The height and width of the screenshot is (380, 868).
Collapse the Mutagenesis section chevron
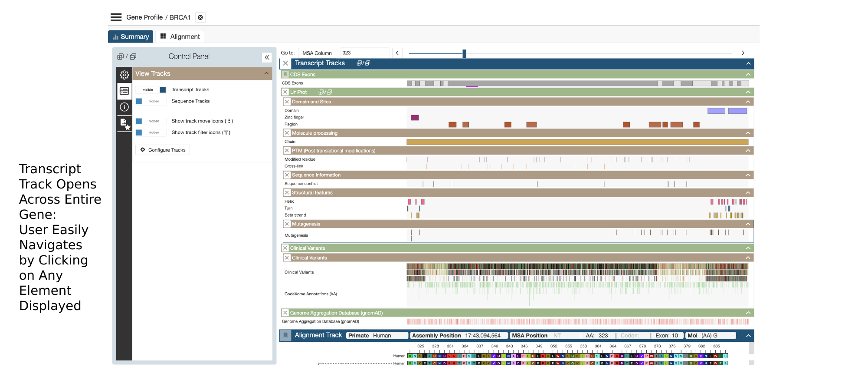(x=748, y=224)
